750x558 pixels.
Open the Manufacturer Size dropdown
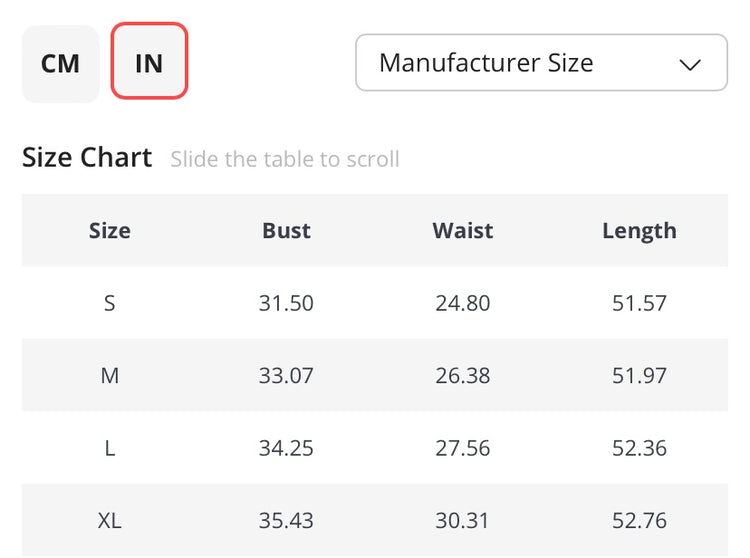coord(540,63)
